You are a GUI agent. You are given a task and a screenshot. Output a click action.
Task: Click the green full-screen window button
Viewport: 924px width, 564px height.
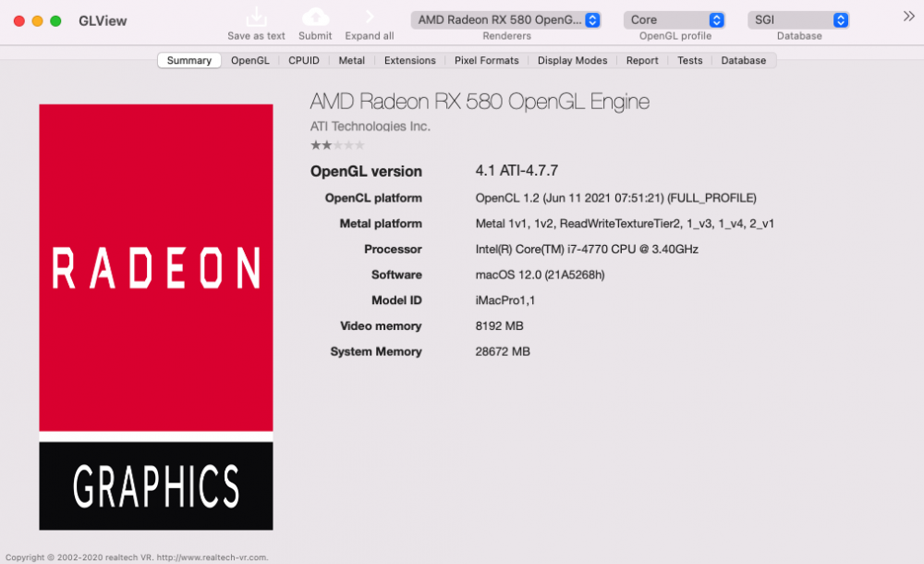point(55,21)
